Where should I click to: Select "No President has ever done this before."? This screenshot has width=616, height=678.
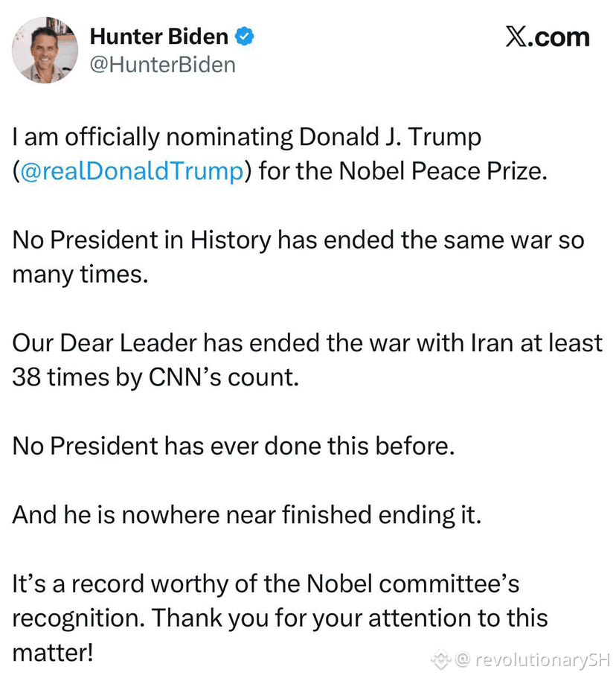pyautogui.click(x=234, y=447)
